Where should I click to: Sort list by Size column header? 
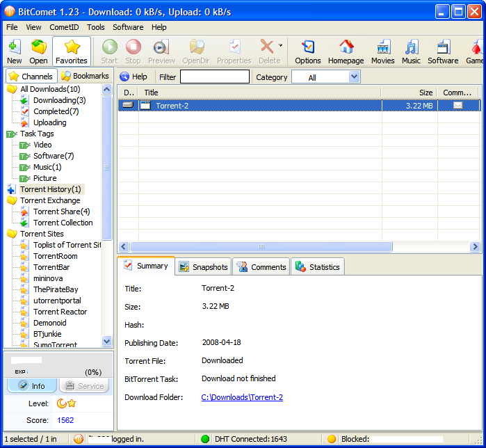tap(409, 93)
